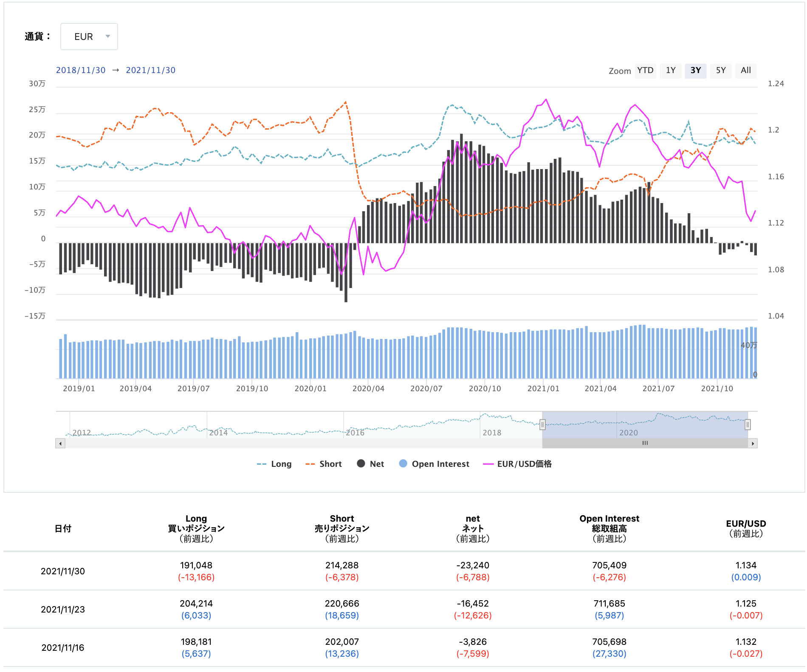Select the 1Y zoom range
The image size is (807, 672).
(x=671, y=71)
